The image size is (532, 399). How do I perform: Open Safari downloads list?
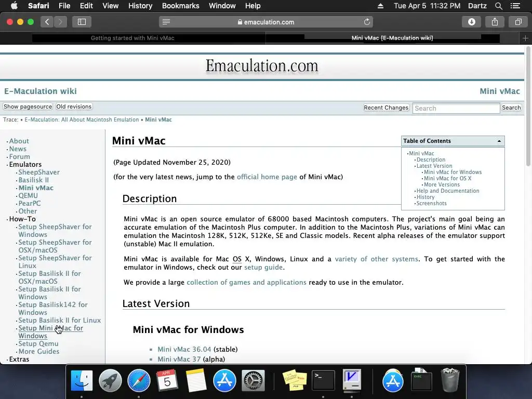point(472,22)
